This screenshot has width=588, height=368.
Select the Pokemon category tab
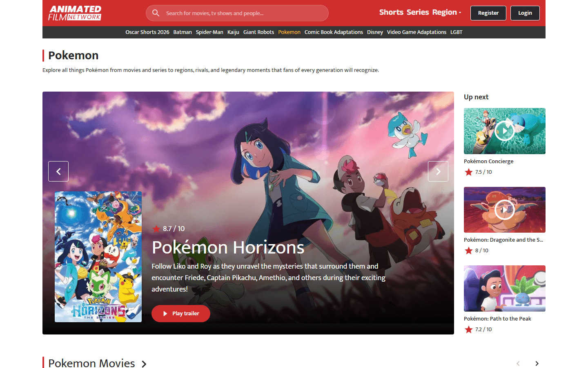click(x=289, y=32)
